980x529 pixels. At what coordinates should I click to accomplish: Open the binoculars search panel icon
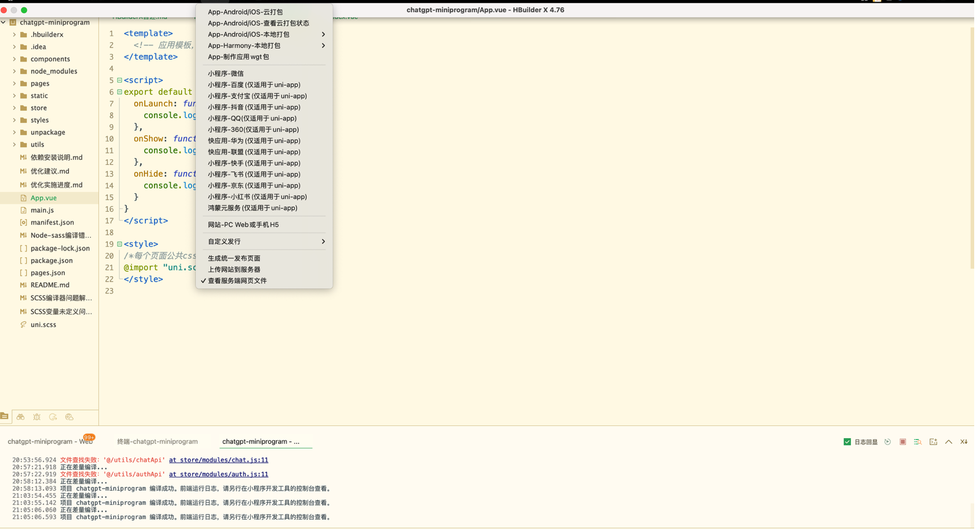[20, 417]
